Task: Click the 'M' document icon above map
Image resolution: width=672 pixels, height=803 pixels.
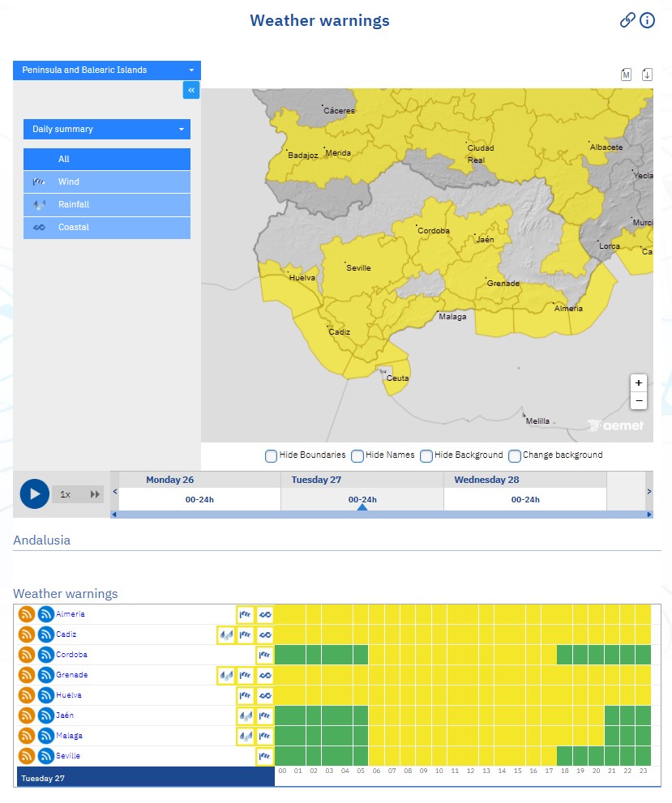Action: coord(626,75)
